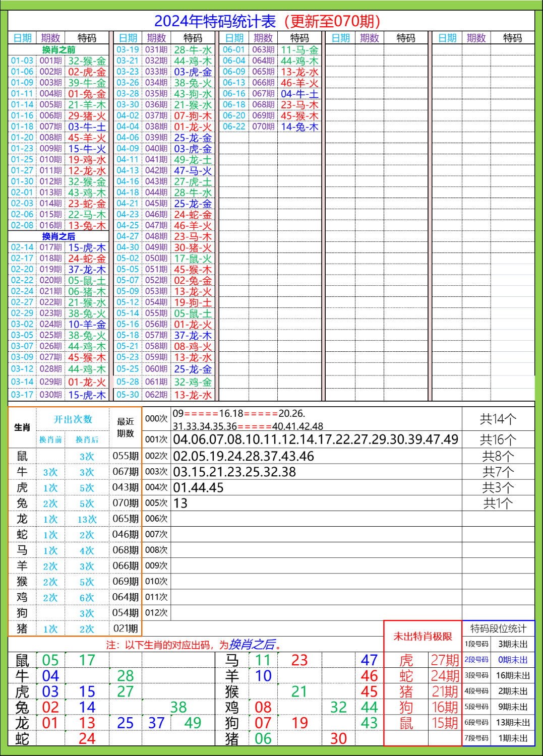Click the 10-羊-金 result for period 024
Image resolution: width=543 pixels, height=756 pixels.
(x=87, y=325)
